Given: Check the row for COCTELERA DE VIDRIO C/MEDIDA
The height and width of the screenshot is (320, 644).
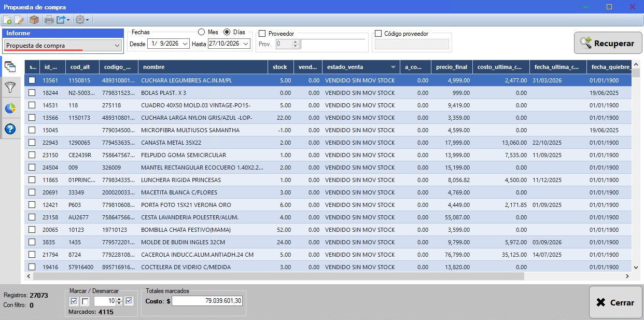Looking at the screenshot, I should click(x=32, y=267).
